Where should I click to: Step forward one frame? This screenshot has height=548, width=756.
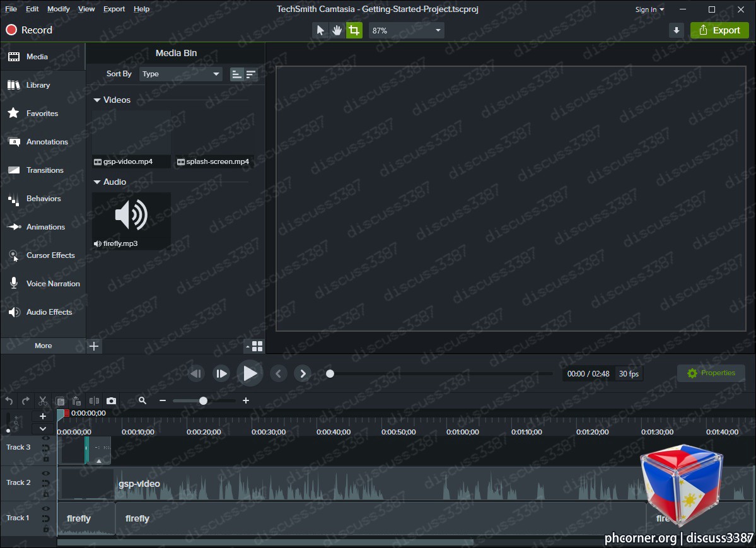click(221, 374)
